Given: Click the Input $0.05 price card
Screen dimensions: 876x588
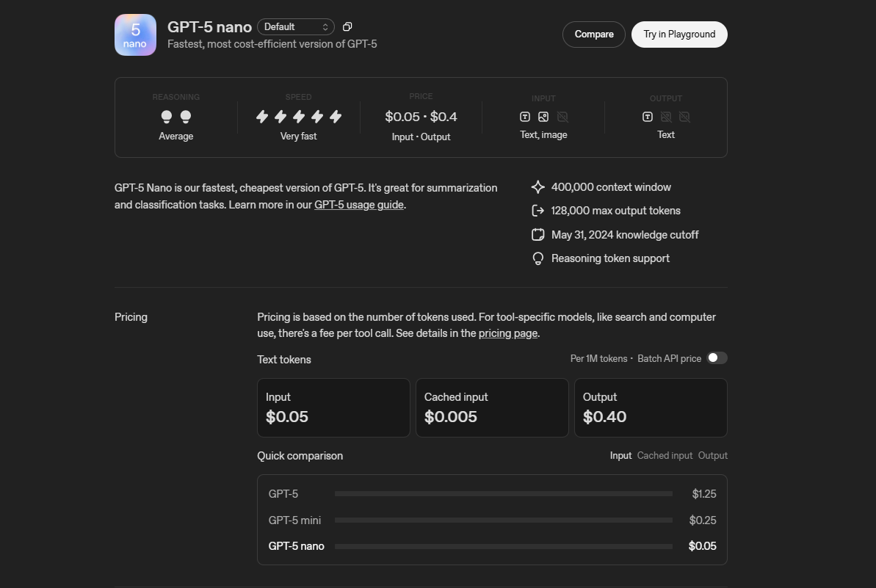Looking at the screenshot, I should point(333,407).
